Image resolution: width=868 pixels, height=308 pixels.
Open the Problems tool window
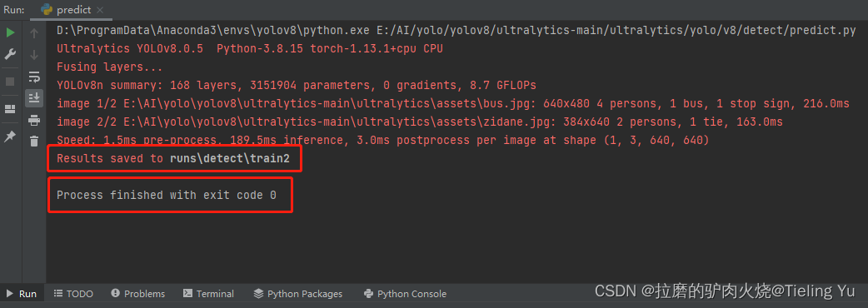coord(137,294)
